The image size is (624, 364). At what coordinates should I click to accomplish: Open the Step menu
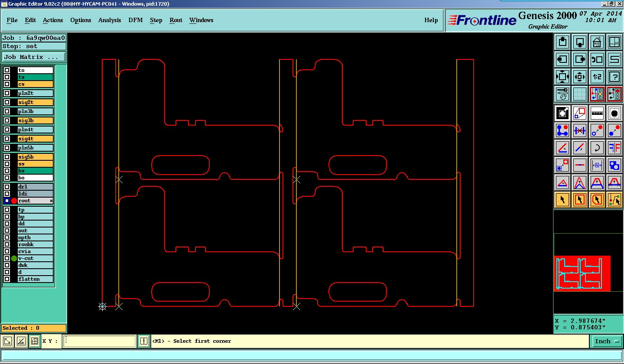pyautogui.click(x=156, y=20)
